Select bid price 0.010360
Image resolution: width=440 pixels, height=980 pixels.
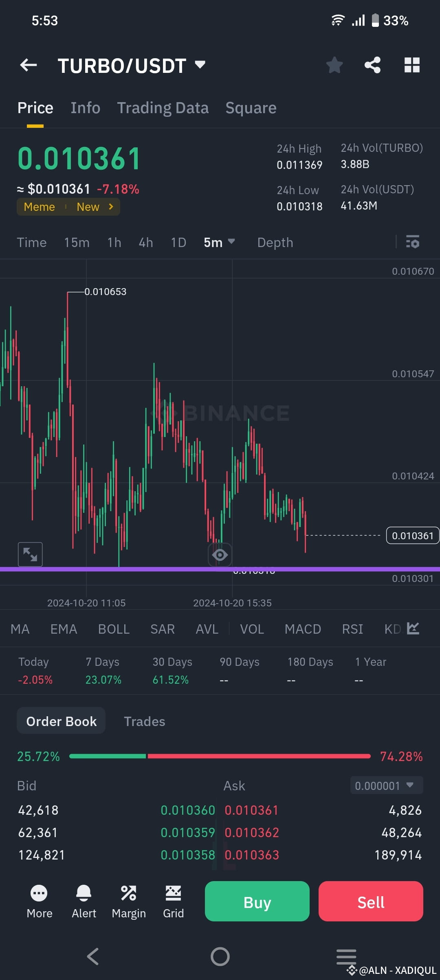coord(188,810)
